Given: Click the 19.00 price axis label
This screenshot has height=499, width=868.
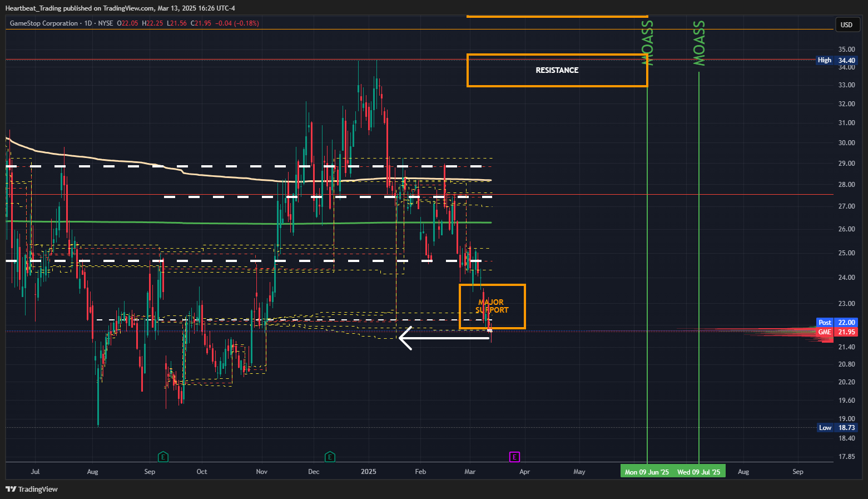Looking at the screenshot, I should pos(847,419).
